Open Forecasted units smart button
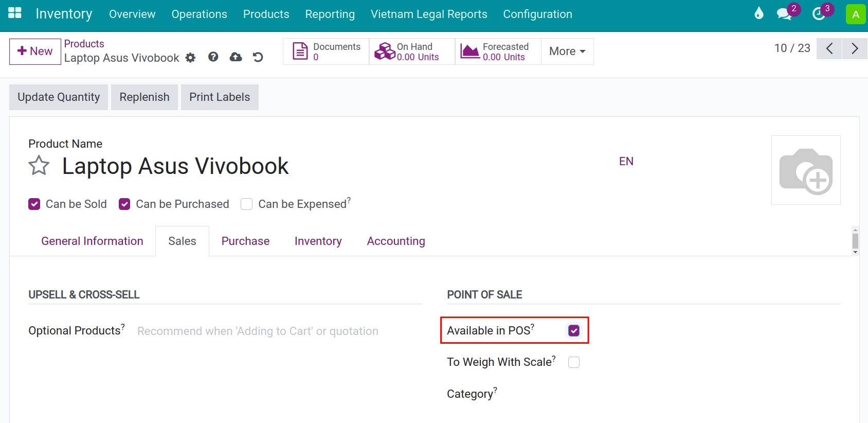The height and width of the screenshot is (423, 868). pos(498,51)
